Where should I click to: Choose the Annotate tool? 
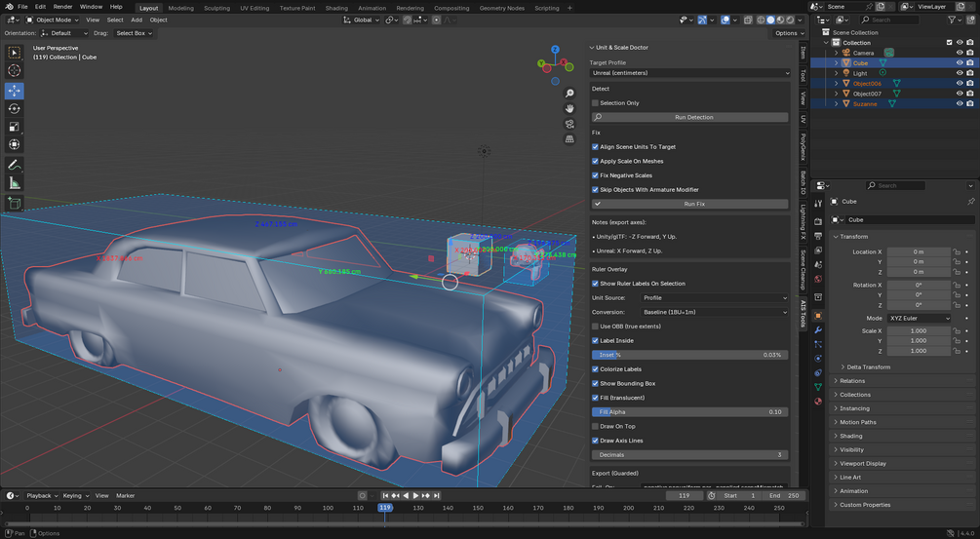[x=14, y=164]
